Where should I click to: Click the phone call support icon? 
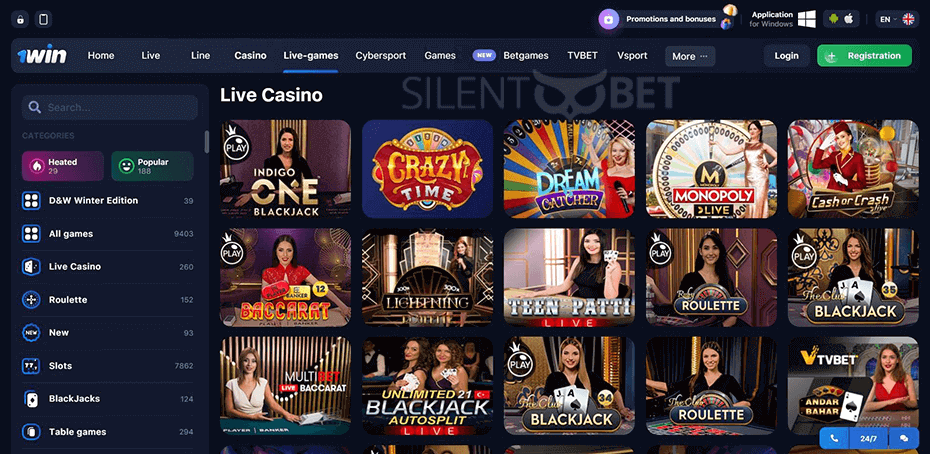tap(835, 438)
